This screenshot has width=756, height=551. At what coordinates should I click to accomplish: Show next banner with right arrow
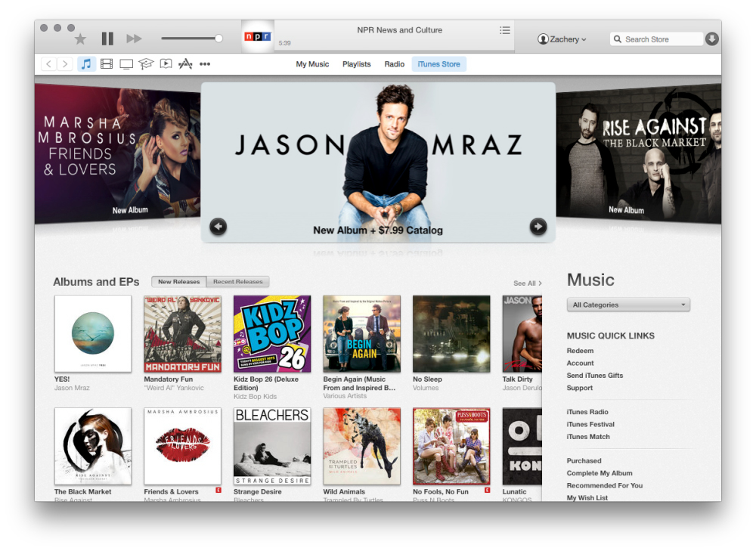tap(538, 226)
